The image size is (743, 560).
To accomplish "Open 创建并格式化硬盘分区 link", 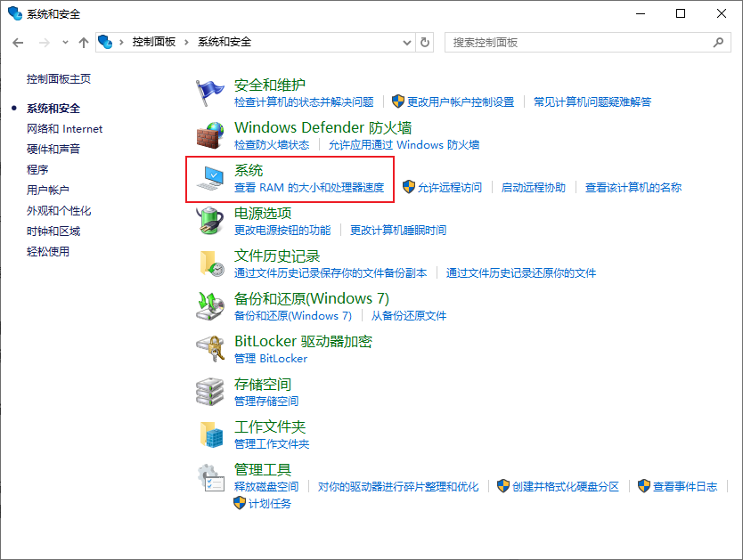I will 566,487.
